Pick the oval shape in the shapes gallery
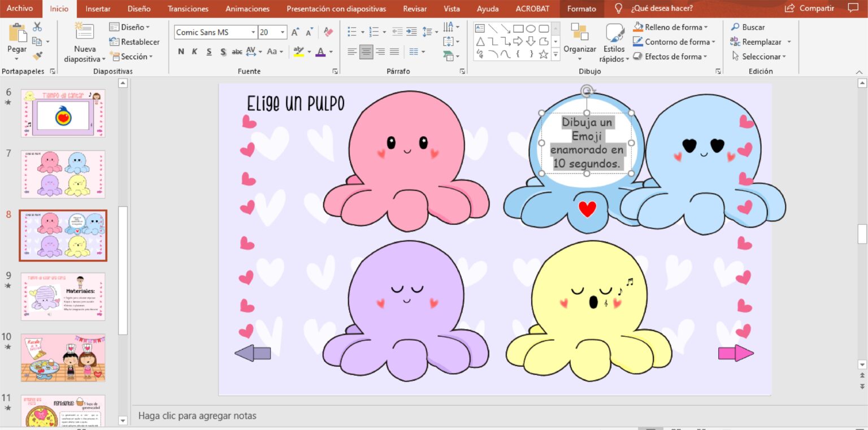Screen dimensions: 868x430 (x=531, y=28)
